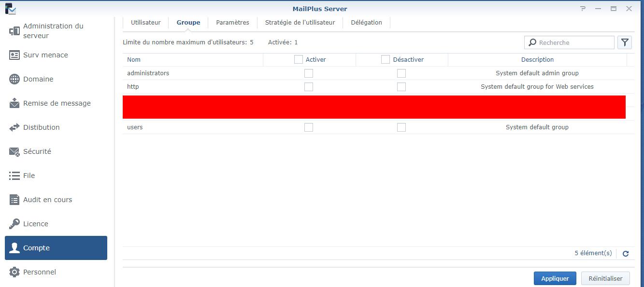Click the 'Activée: 1' status text

pos(283,42)
